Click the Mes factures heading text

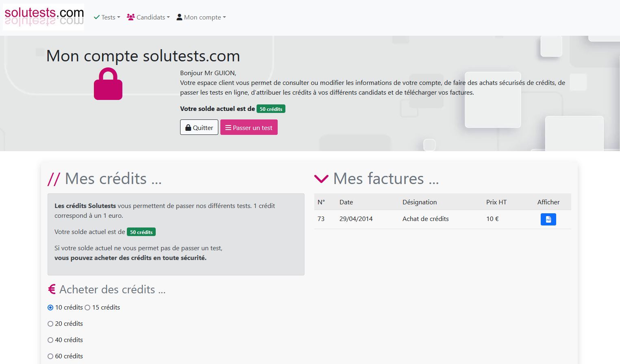tap(386, 179)
